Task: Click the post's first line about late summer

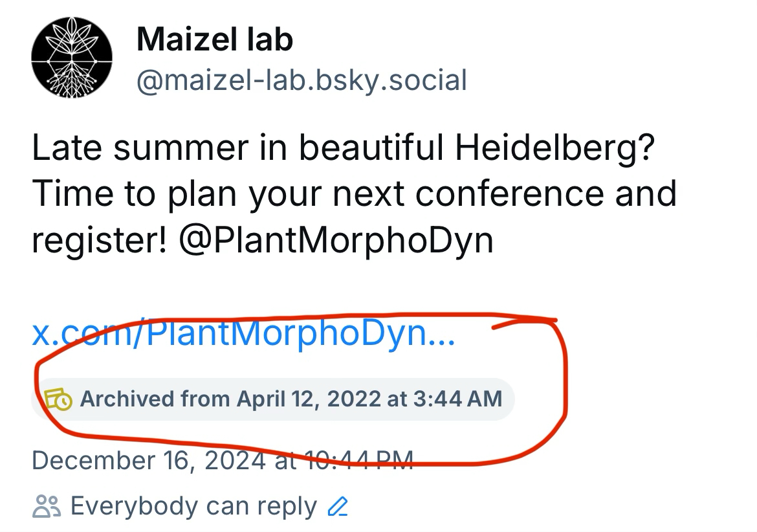Action: 344,148
